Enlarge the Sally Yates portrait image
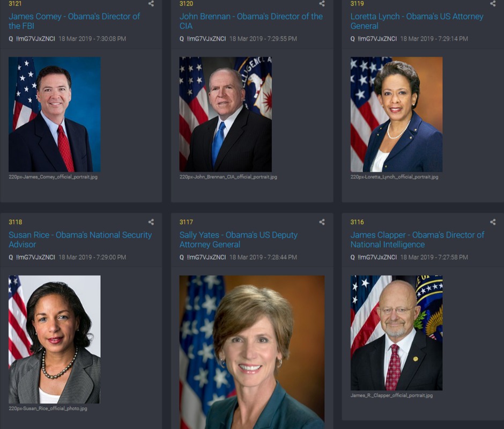Image resolution: width=504 pixels, height=429 pixels. pos(252,352)
